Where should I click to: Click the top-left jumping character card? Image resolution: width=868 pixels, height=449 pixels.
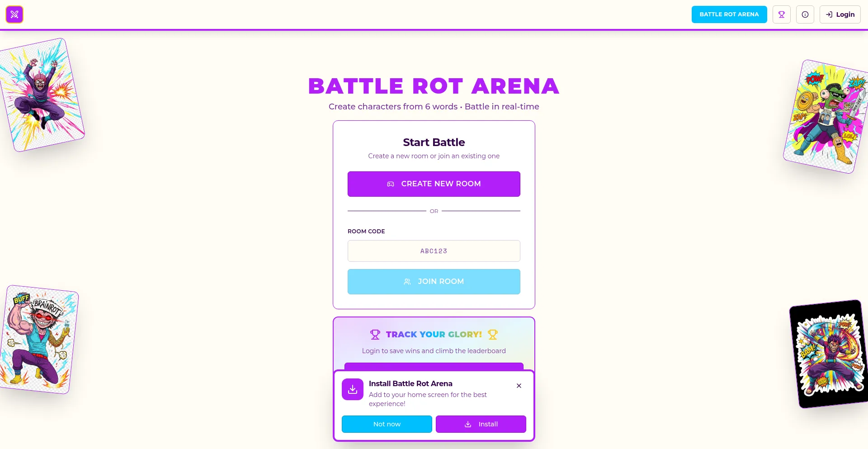pos(42,95)
